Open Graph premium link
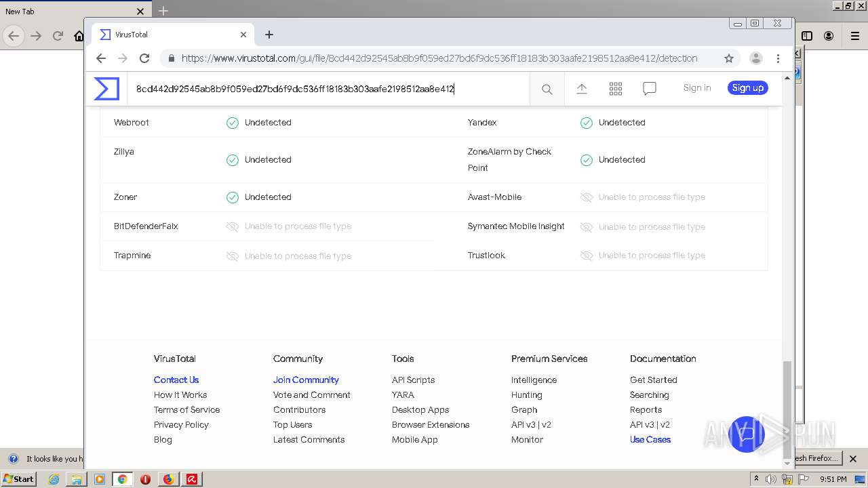 click(x=524, y=410)
